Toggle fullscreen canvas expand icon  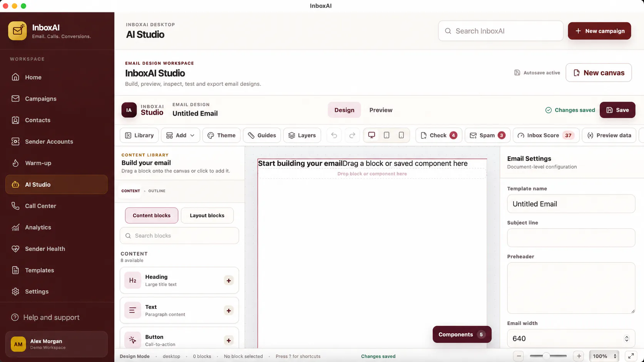[631, 356]
